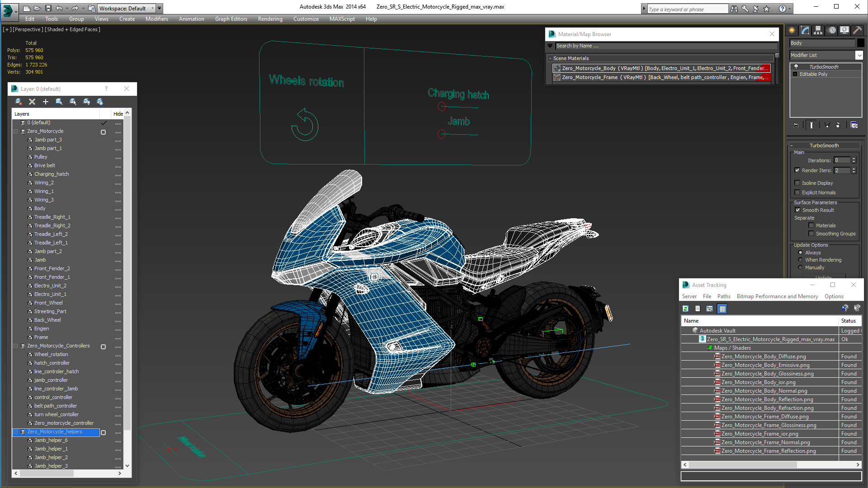Image resolution: width=868 pixels, height=488 pixels.
Task: Click Configure Modifier Sets icon
Action: (x=854, y=125)
